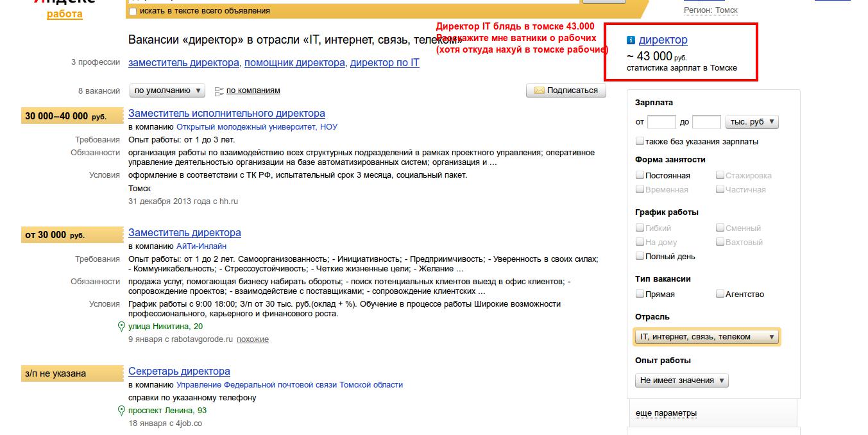Image resolution: width=868 pixels, height=435 pixels.
Task: Open the по умолчанию sorting dropdown
Action: tap(167, 90)
